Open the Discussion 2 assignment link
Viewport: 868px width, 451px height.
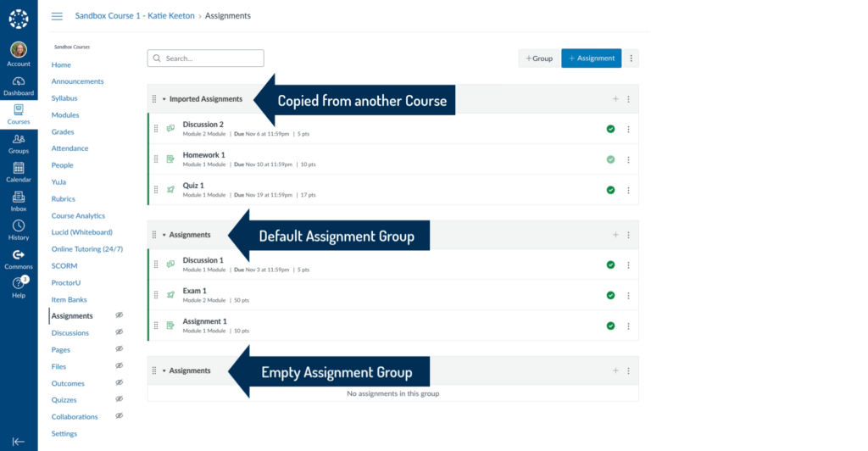(203, 125)
